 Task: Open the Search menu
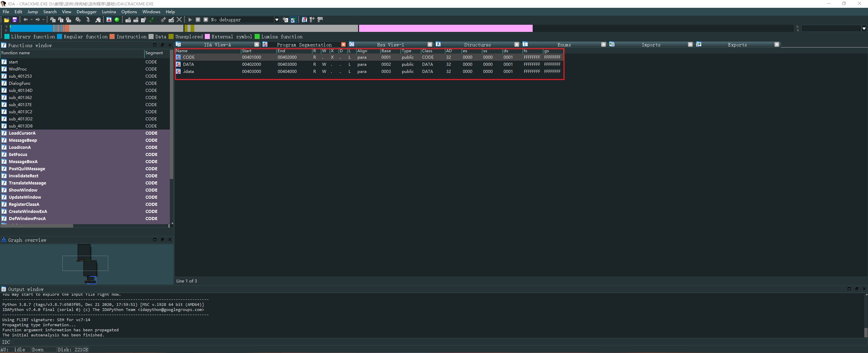click(50, 12)
